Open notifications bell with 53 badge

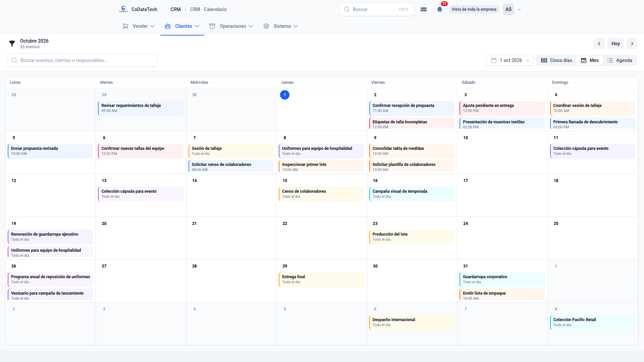click(x=440, y=9)
